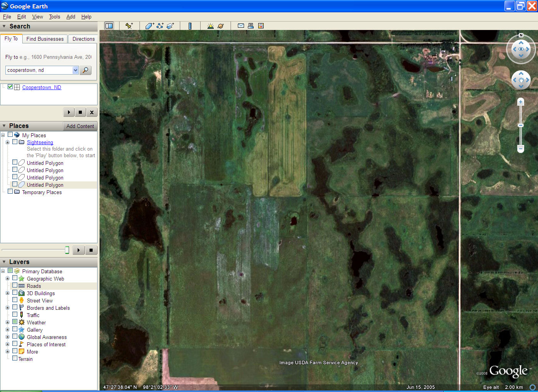The height and width of the screenshot is (392, 538).
Task: Open the Fly To history dropdown
Action: 75,70
